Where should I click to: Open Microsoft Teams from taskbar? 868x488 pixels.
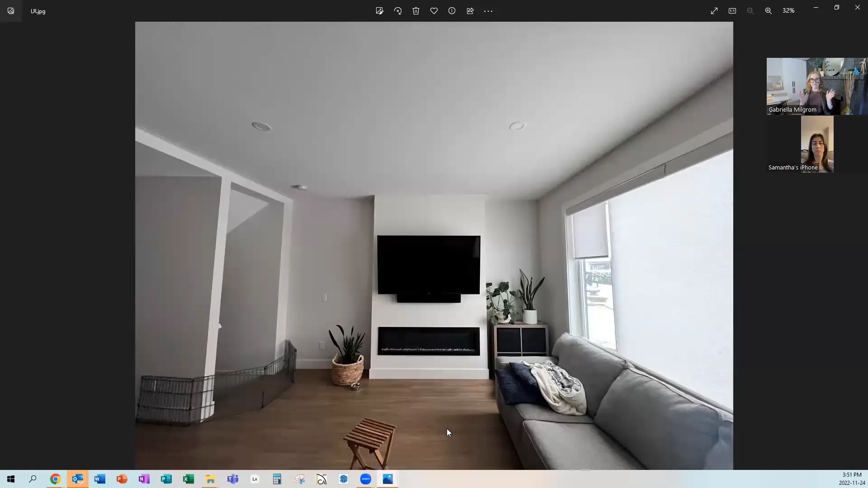tap(233, 479)
